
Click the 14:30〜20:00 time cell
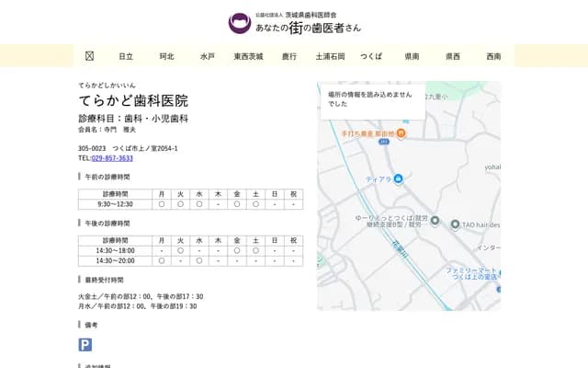(115, 260)
